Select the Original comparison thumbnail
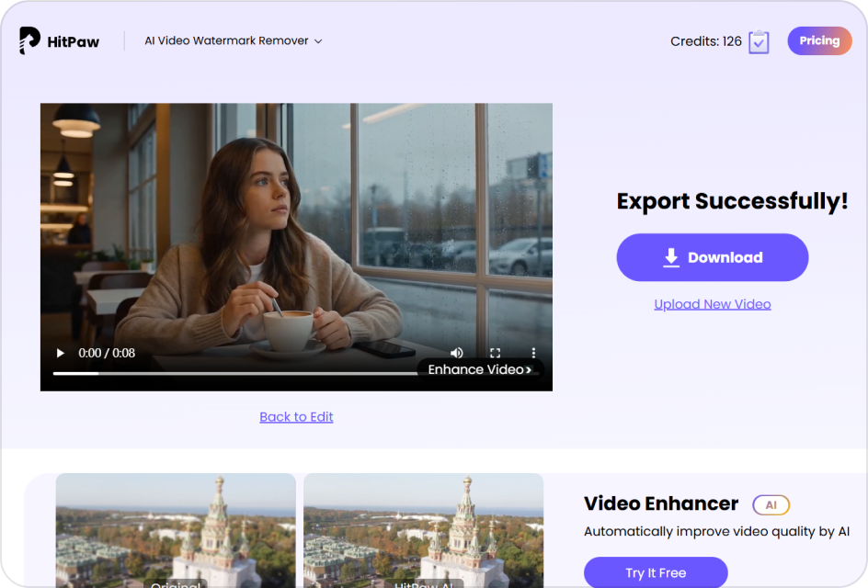 [x=176, y=530]
